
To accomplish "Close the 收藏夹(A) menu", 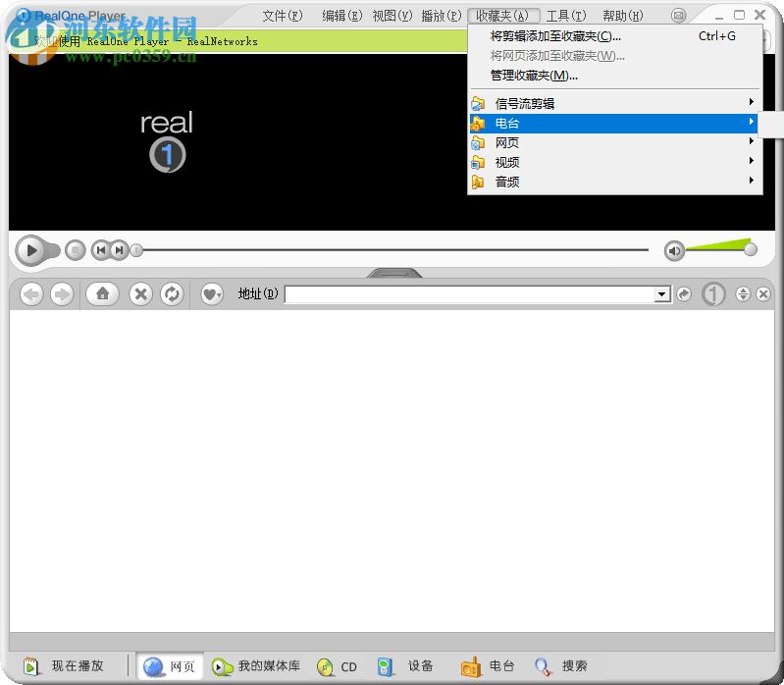I will tap(502, 16).
